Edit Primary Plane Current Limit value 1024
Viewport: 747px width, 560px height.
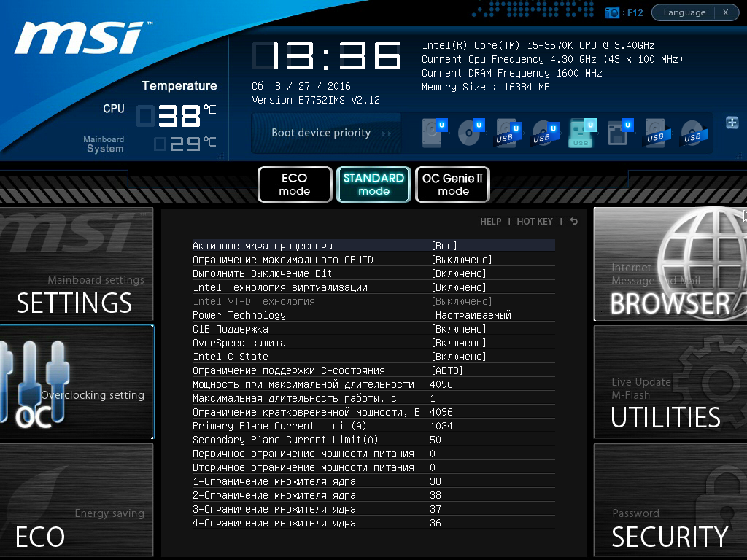[441, 426]
